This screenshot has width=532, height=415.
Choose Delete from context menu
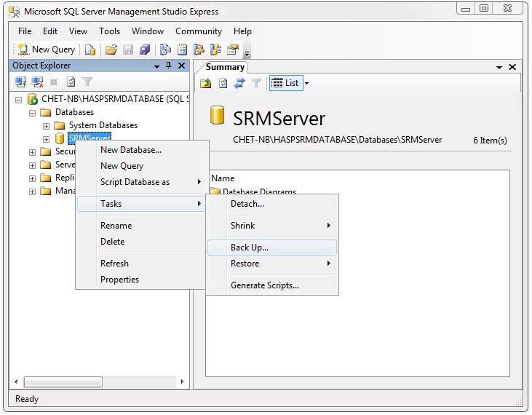click(141, 242)
